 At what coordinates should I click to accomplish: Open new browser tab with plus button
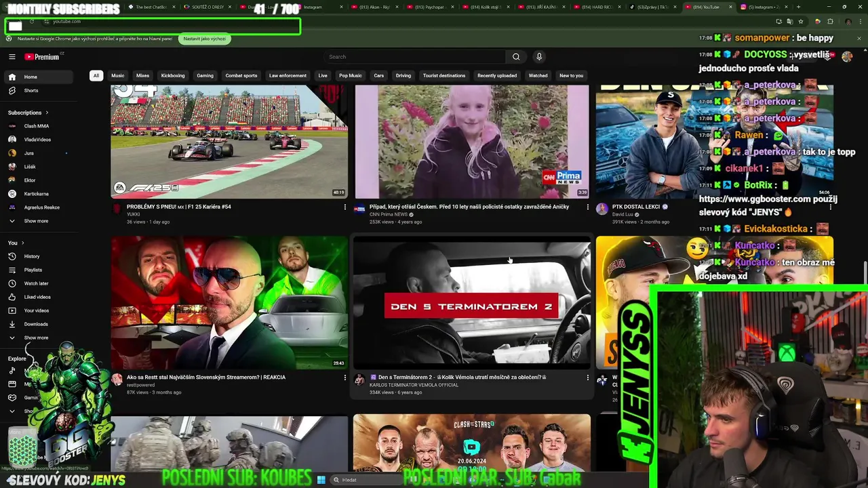(798, 7)
